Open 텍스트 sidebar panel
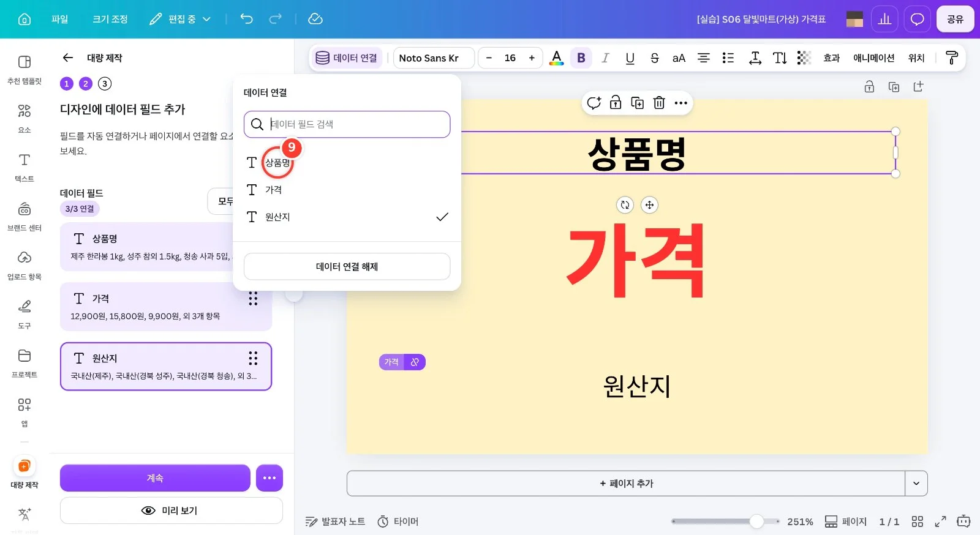The width and height of the screenshot is (980, 535). click(24, 167)
